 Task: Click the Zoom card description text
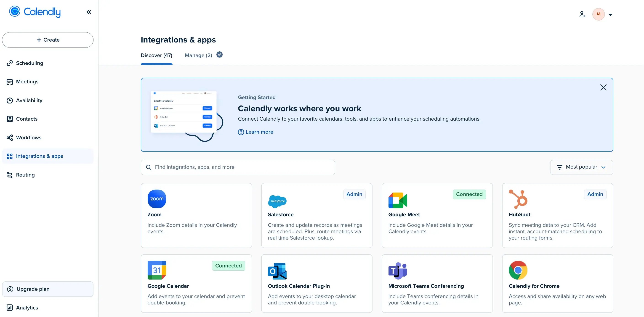coord(192,228)
